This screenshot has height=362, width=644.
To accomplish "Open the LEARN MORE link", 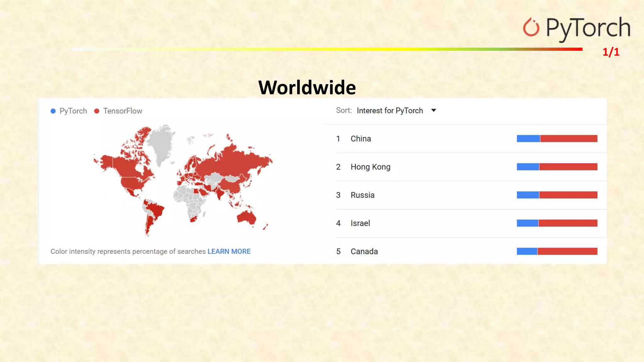I will [229, 251].
